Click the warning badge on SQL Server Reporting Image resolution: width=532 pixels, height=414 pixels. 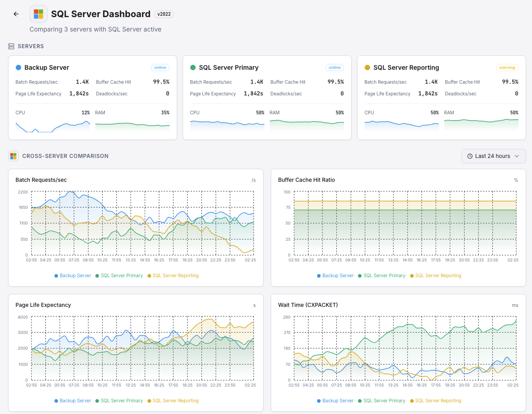[x=507, y=67]
